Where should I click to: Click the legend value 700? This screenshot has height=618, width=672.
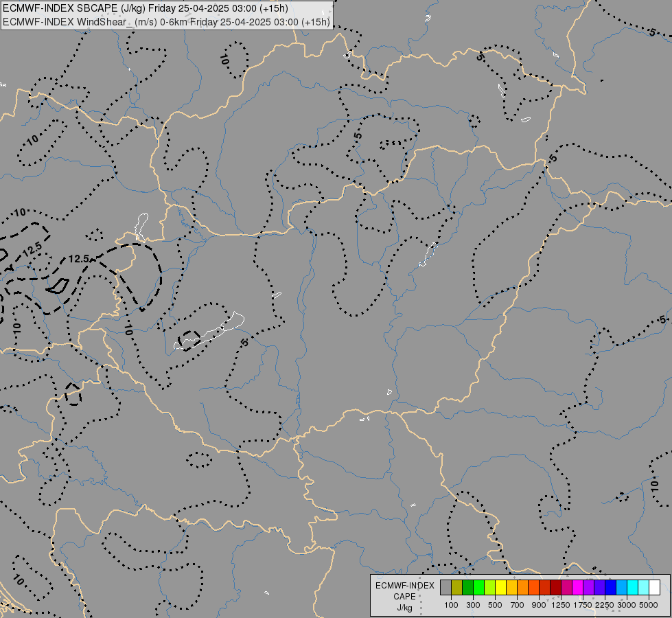pyautogui.click(x=518, y=605)
